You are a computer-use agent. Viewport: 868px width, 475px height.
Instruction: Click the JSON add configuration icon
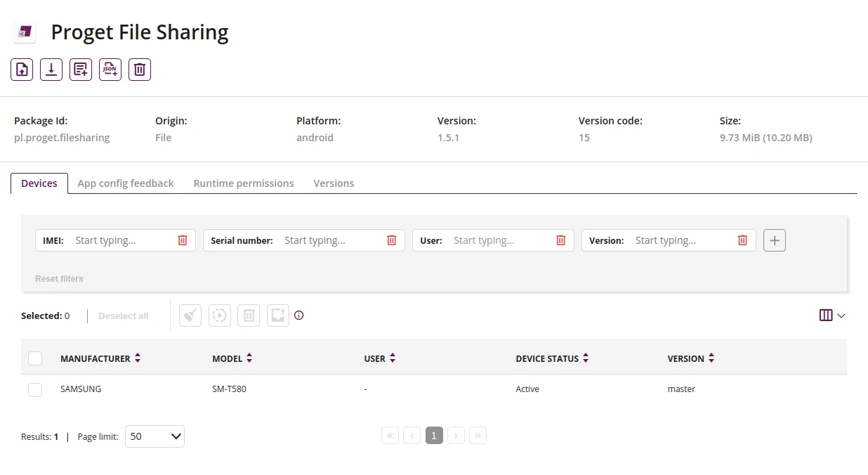[x=110, y=70]
